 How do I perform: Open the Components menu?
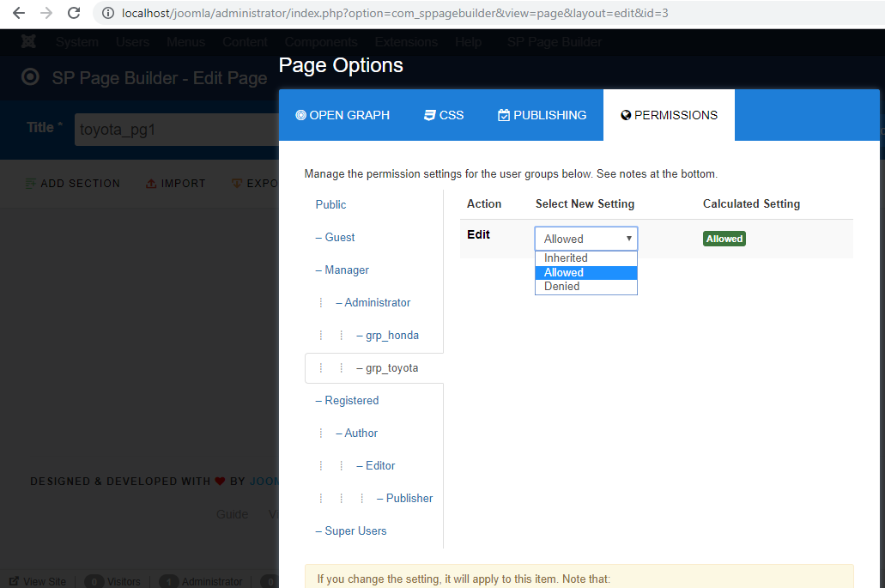coord(321,42)
